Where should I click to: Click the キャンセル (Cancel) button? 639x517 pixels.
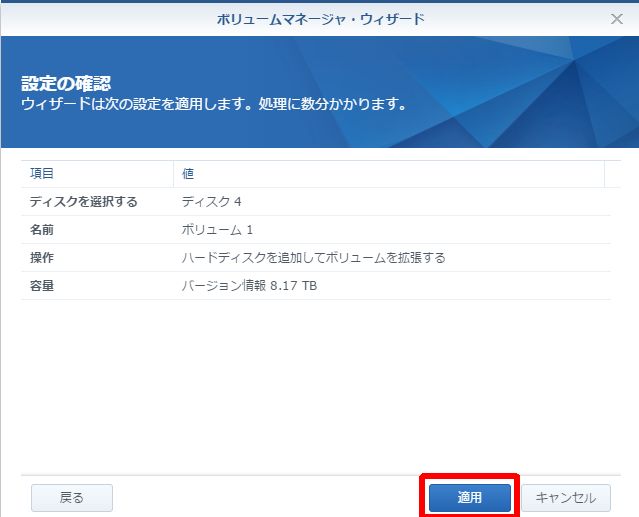click(x=566, y=497)
